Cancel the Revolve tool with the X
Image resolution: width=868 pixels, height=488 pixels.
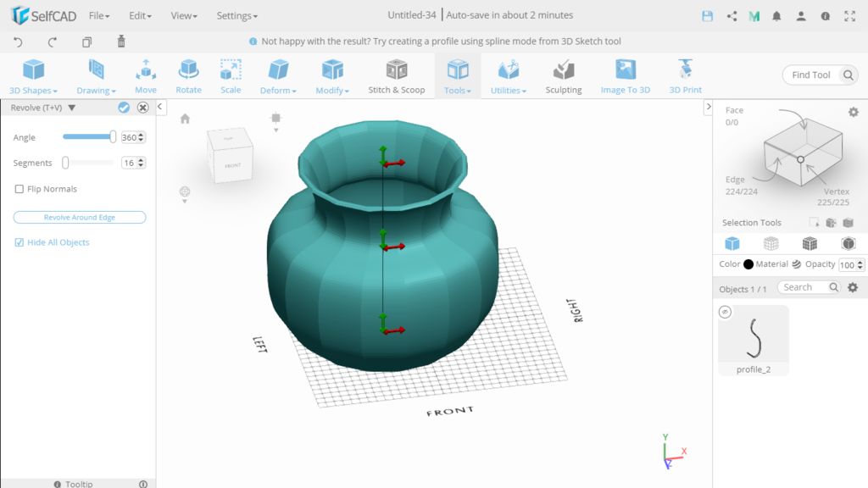pos(142,108)
